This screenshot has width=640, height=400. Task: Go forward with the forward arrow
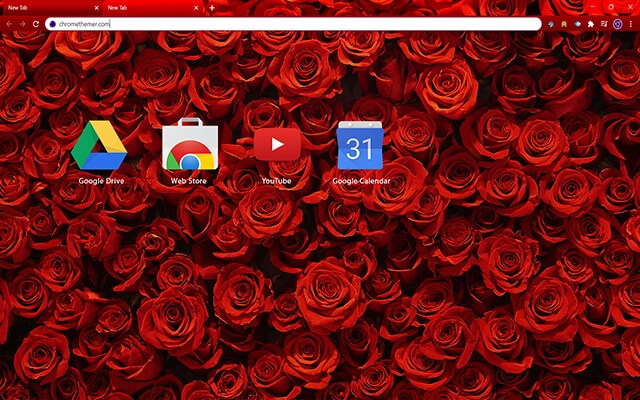(x=22, y=24)
